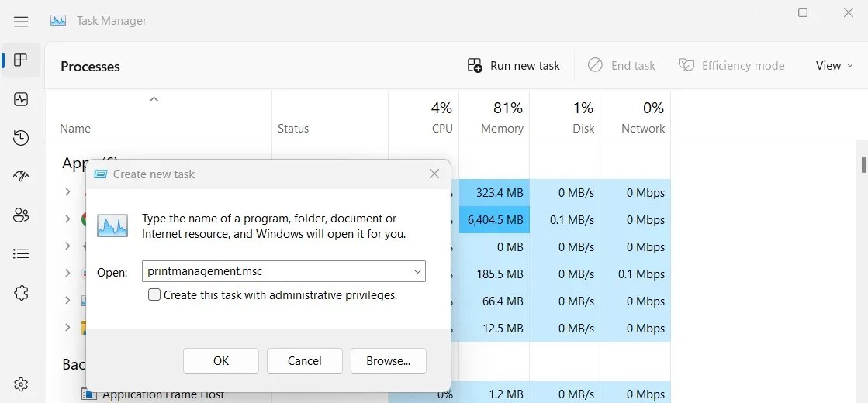Enable Create this task with administrative privileges
The height and width of the screenshot is (403, 868).
pos(154,294)
